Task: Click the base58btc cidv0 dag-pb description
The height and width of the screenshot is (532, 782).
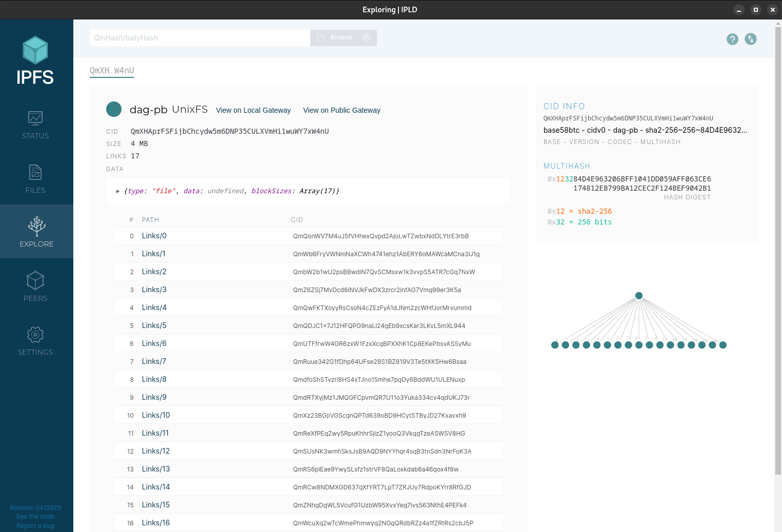Action: click(x=645, y=130)
